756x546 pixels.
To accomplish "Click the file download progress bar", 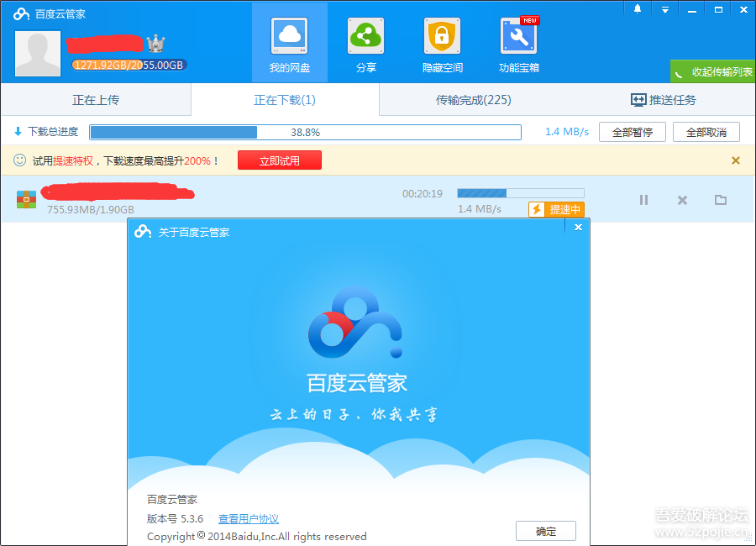I will [521, 193].
